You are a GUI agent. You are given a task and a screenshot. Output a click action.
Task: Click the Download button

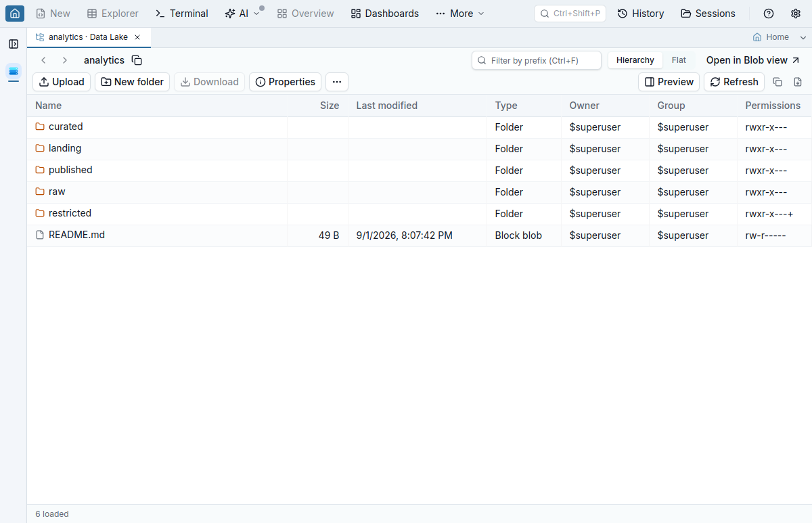pos(209,82)
